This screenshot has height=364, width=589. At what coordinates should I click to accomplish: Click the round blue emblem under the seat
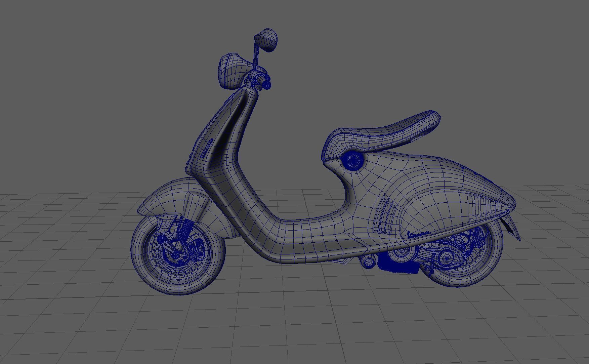coord(352,161)
